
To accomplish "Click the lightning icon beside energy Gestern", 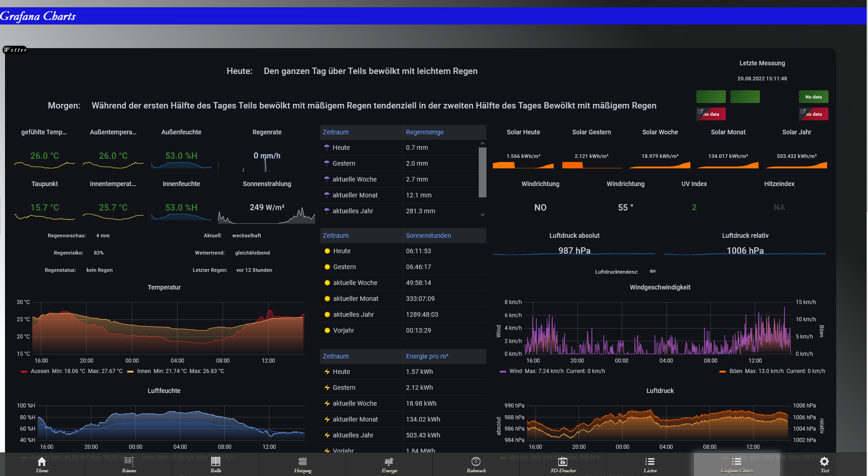I will coord(327,388).
